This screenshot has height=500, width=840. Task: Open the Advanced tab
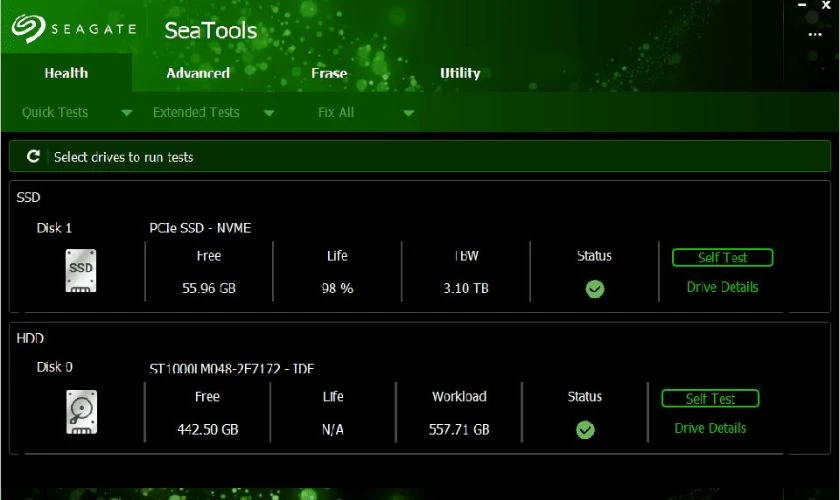click(x=198, y=73)
